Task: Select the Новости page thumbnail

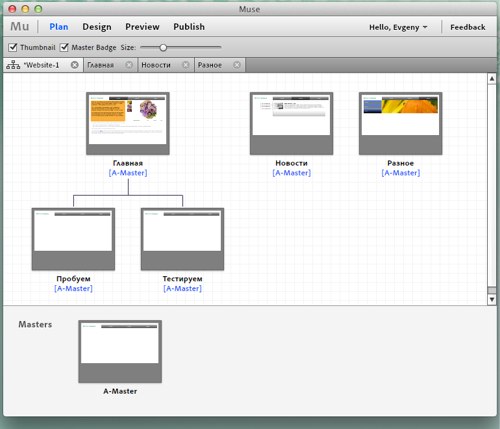Action: (291, 123)
